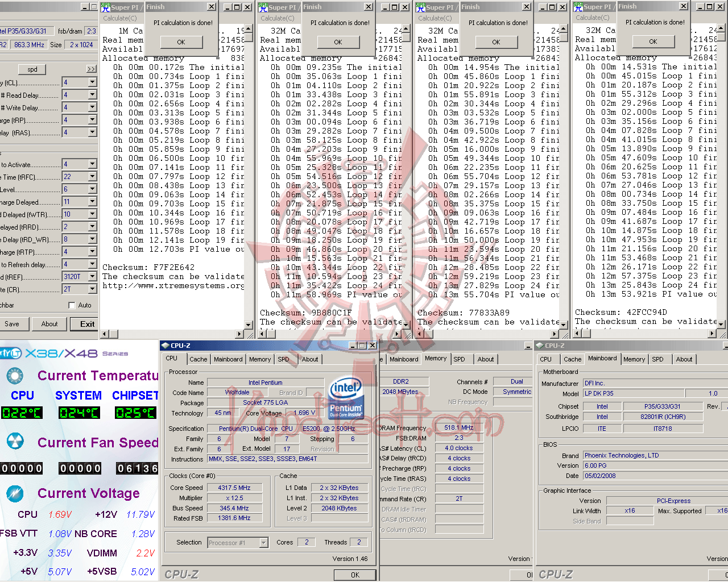Toggle the Auto checkbox in the memory timing tool
Image resolution: width=728 pixels, height=582 pixels.
(72, 305)
